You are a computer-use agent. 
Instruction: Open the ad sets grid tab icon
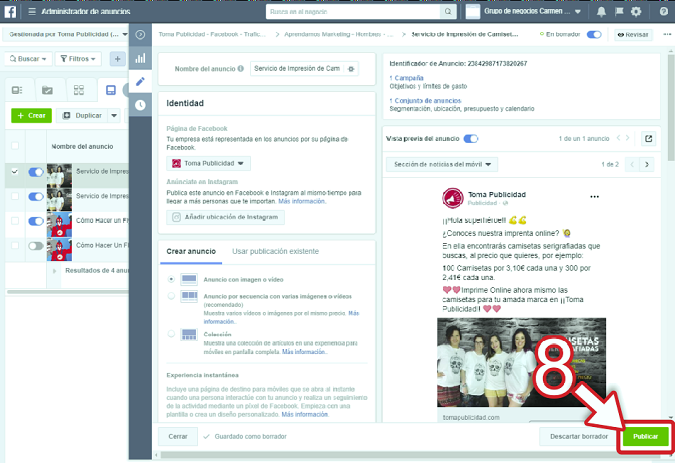[79, 90]
